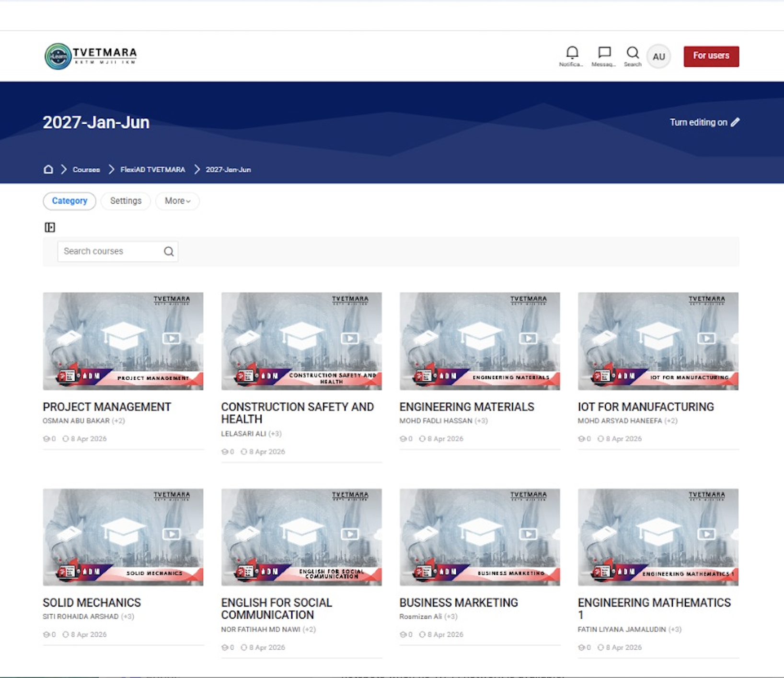The width and height of the screenshot is (784, 678).
Task: Click BUSINESS MARKETING course title
Action: point(459,602)
